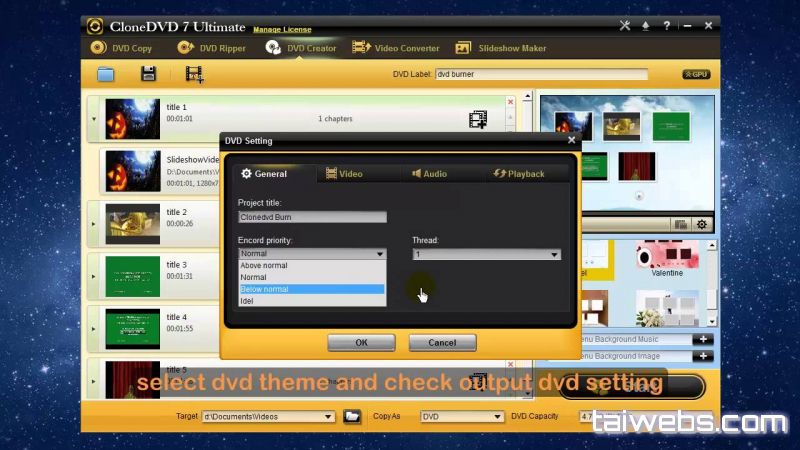Viewport: 800px width, 450px height.
Task: Click the Manage License link
Action: click(282, 30)
